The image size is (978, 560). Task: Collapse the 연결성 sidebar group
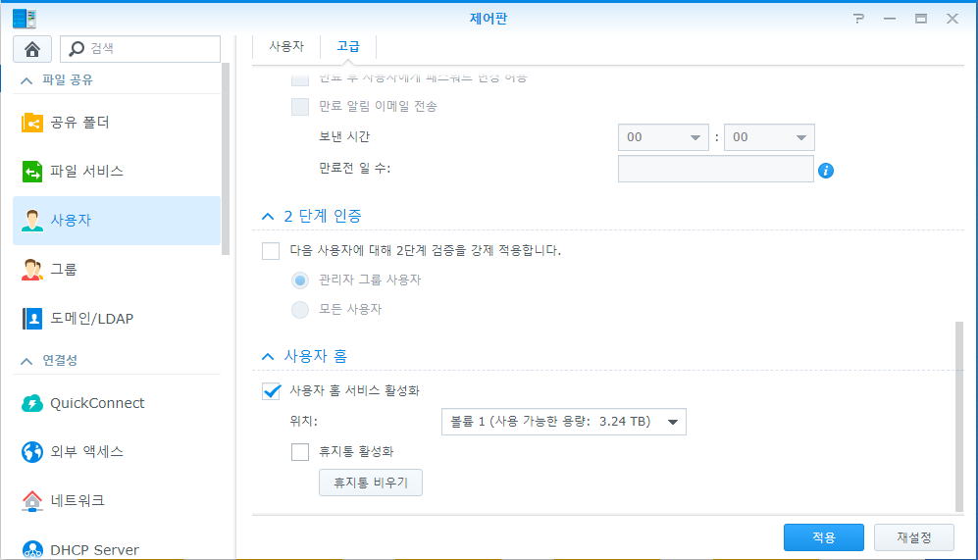click(x=26, y=361)
